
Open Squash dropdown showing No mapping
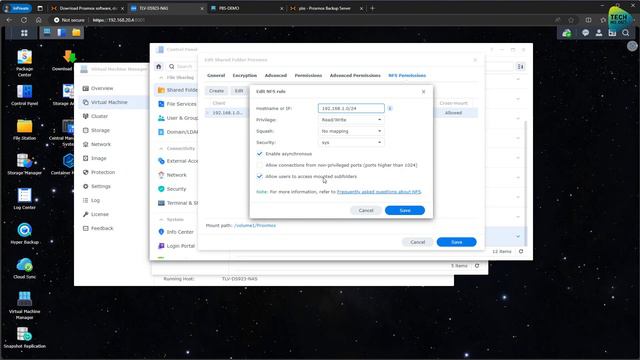tap(351, 131)
